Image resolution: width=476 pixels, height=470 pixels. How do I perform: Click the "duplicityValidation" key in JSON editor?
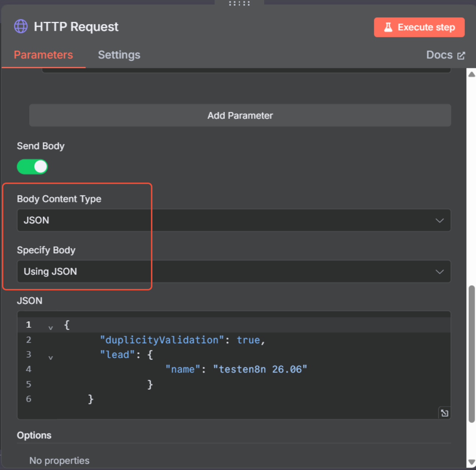click(x=162, y=340)
